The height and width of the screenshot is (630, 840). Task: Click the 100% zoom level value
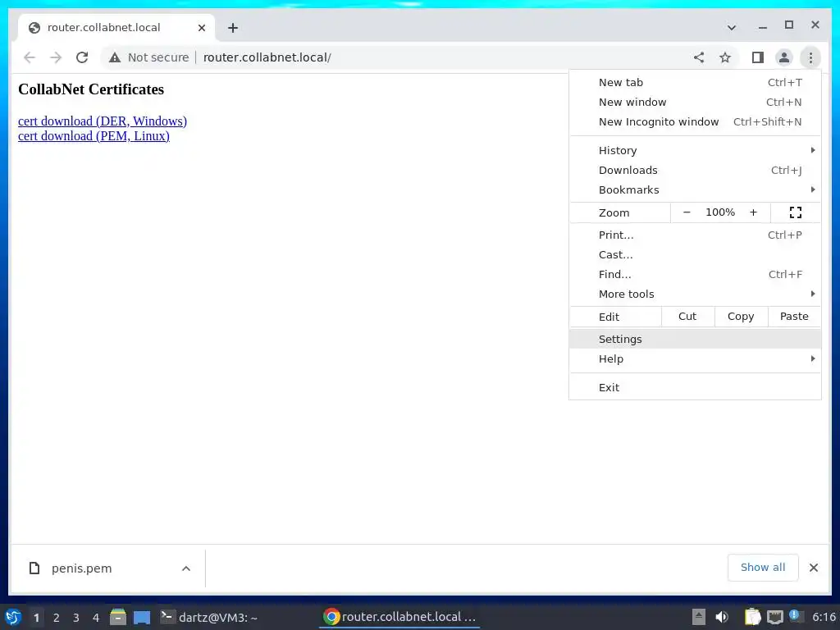720,212
